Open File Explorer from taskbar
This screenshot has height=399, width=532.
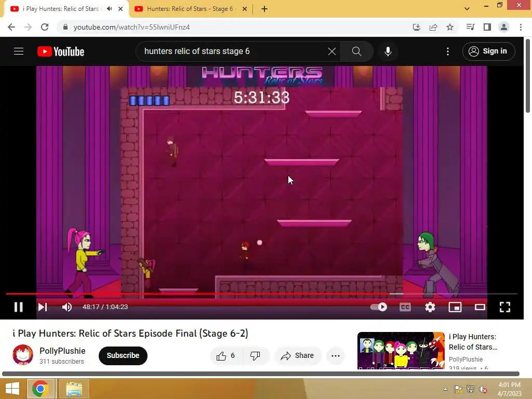[x=74, y=389]
